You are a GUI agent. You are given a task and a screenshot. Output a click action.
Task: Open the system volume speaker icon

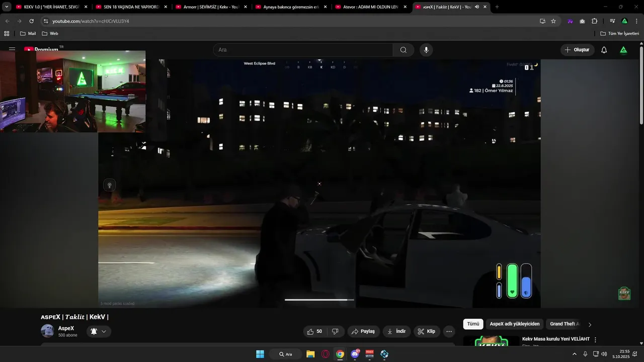604,354
